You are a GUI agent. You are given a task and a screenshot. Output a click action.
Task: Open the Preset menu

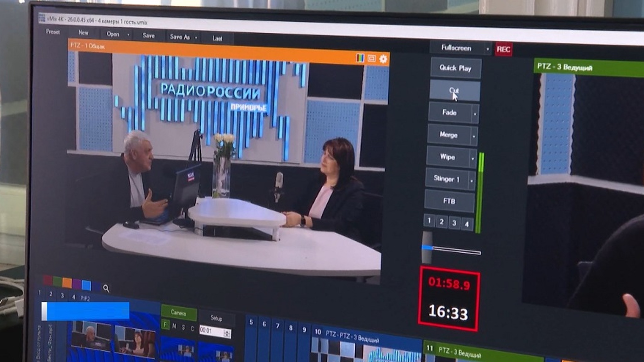[x=53, y=31]
